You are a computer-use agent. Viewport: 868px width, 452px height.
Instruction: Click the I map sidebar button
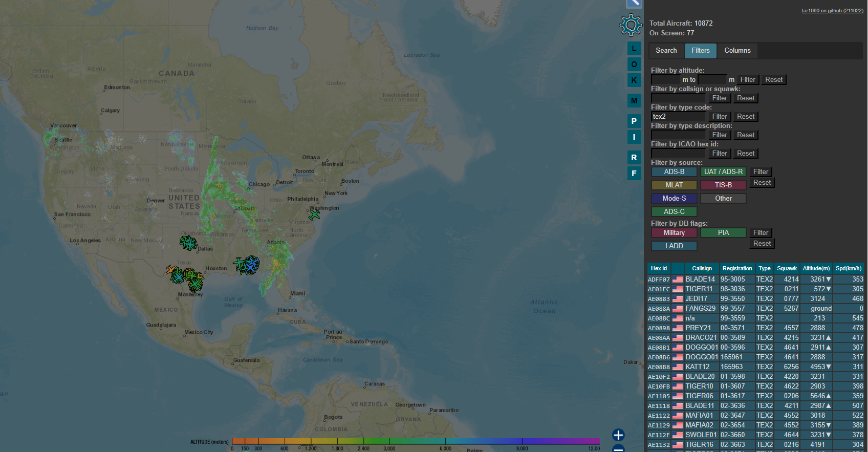point(634,137)
